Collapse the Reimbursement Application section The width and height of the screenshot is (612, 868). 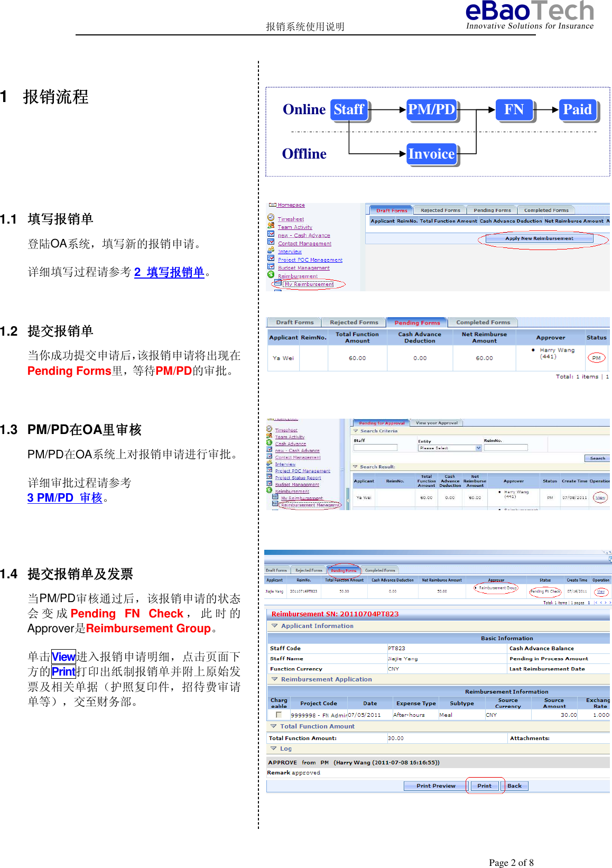point(274,679)
